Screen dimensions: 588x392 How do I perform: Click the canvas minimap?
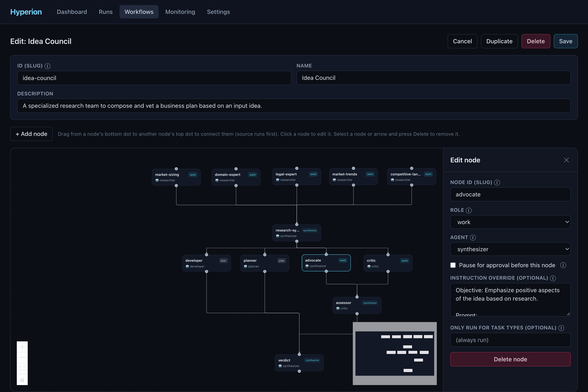[395, 354]
